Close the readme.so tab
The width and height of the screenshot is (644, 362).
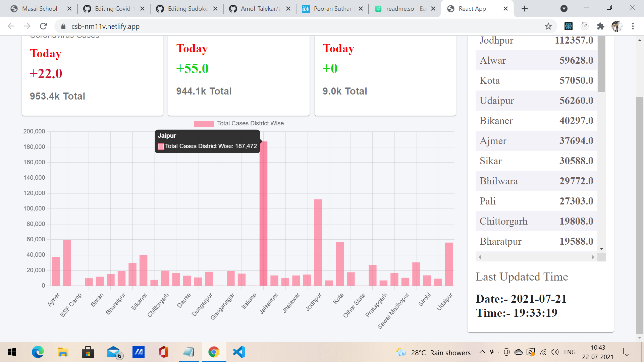[433, 9]
